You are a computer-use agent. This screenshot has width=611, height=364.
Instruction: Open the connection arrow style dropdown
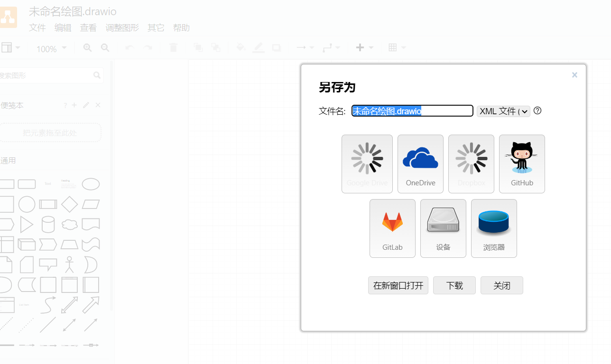pyautogui.click(x=305, y=47)
